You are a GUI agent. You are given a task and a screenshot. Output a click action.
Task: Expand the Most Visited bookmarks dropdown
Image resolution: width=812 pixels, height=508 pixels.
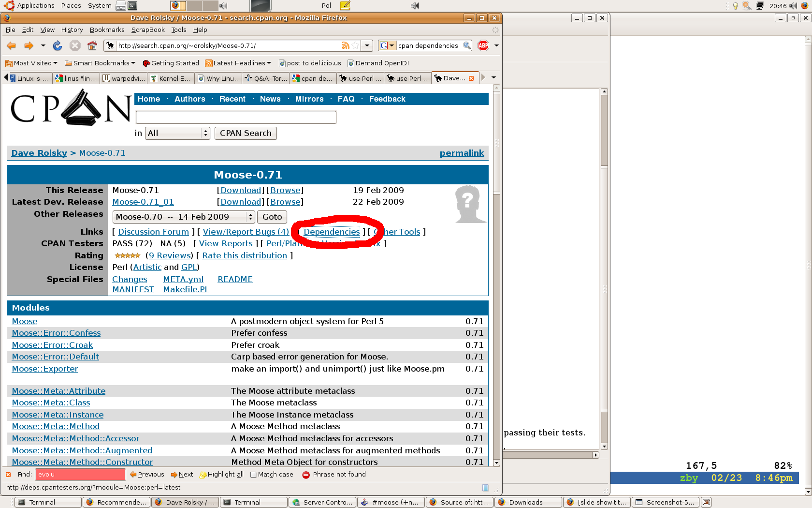tap(31, 63)
